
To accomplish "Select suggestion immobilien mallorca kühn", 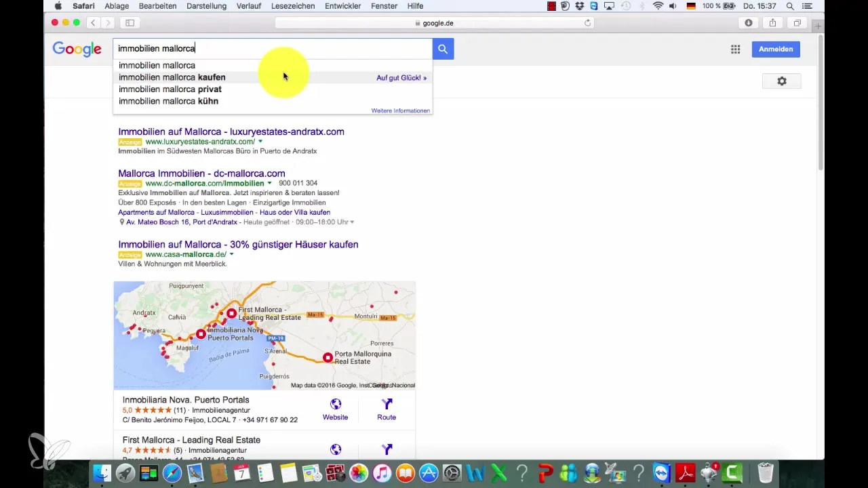I will (273, 101).
